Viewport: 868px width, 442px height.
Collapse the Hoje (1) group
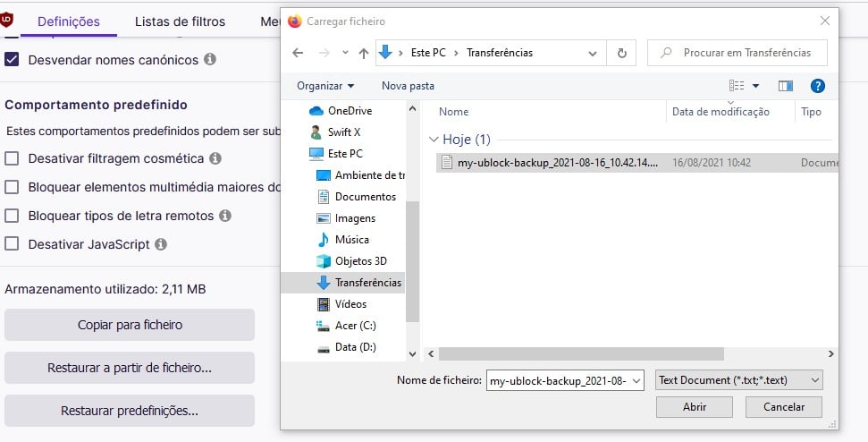tap(434, 140)
